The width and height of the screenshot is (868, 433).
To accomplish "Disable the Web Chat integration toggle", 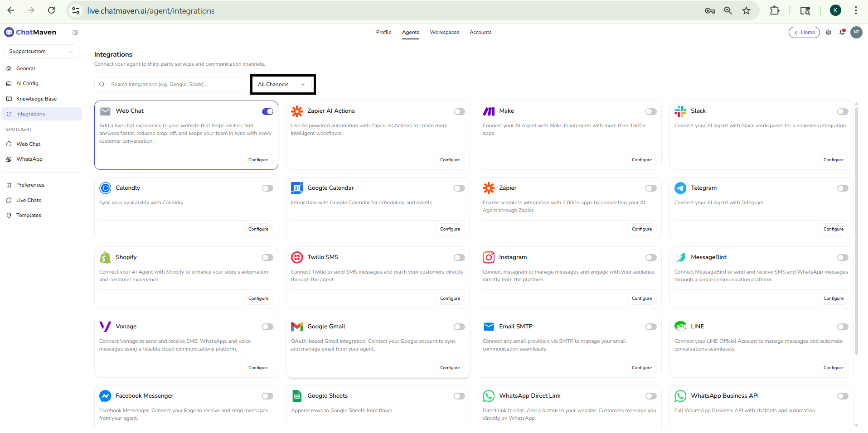I will click(x=267, y=111).
